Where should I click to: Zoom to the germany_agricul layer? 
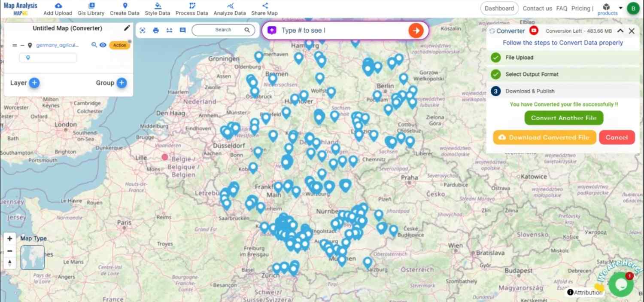pyautogui.click(x=94, y=45)
